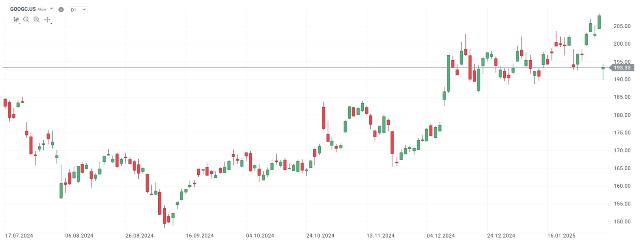Click the 16.01.2025 date label
Viewport: 644px width, 249px height.
561,235
